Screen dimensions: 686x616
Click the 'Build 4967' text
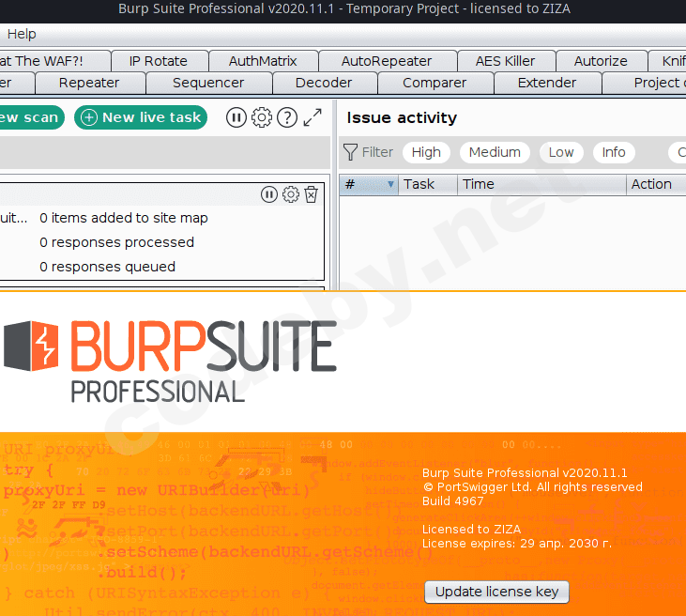pyautogui.click(x=453, y=501)
